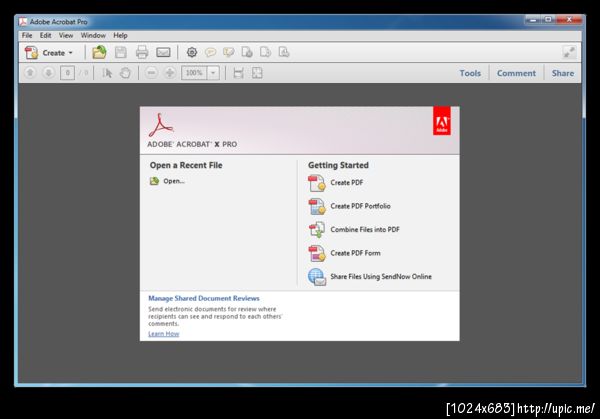This screenshot has height=419, width=600.
Task: Click Create PDF Form
Action: click(x=355, y=253)
